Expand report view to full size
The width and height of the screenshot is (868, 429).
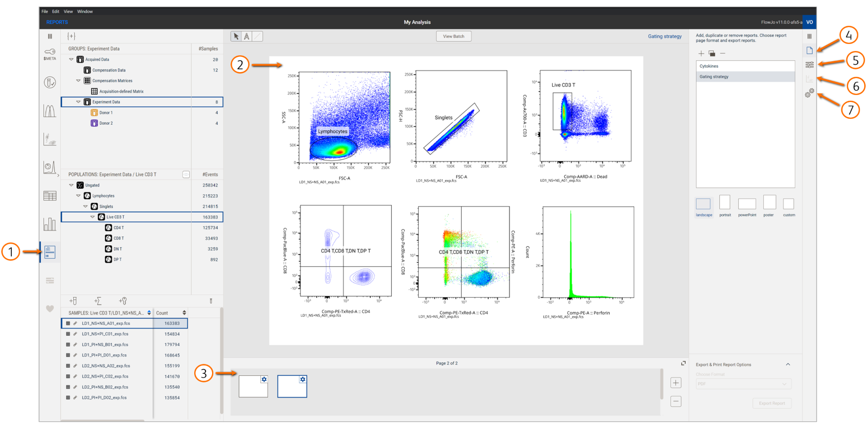(683, 363)
